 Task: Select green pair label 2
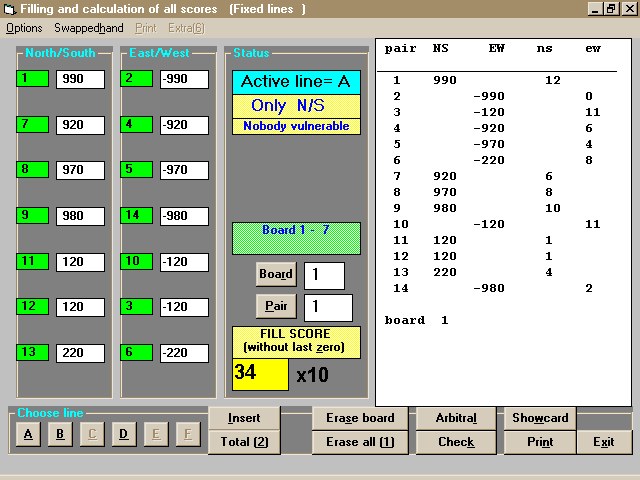pos(136,78)
